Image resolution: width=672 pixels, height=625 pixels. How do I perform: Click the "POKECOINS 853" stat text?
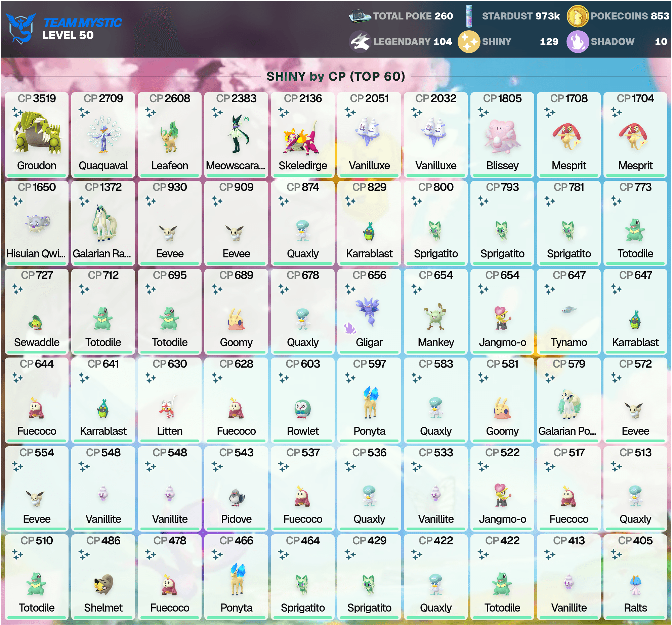630,16
